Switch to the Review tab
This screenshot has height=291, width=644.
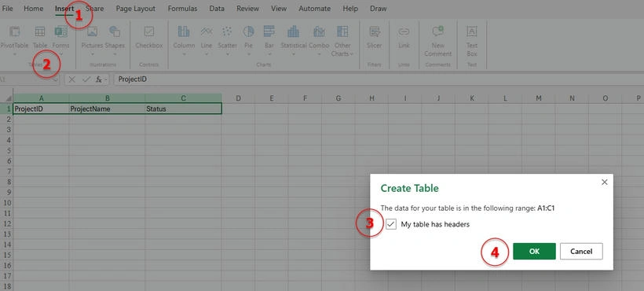(247, 8)
